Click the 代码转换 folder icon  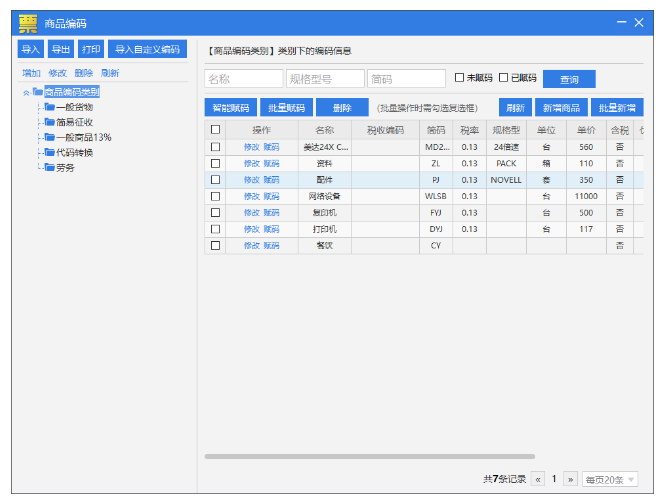pos(50,152)
